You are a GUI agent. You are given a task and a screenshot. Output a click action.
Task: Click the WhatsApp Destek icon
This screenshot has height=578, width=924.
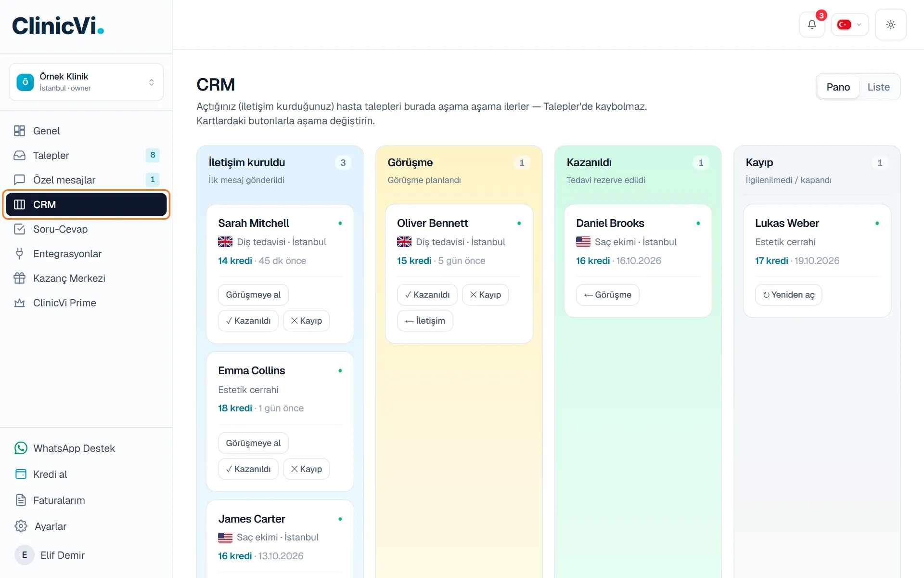[x=21, y=448]
